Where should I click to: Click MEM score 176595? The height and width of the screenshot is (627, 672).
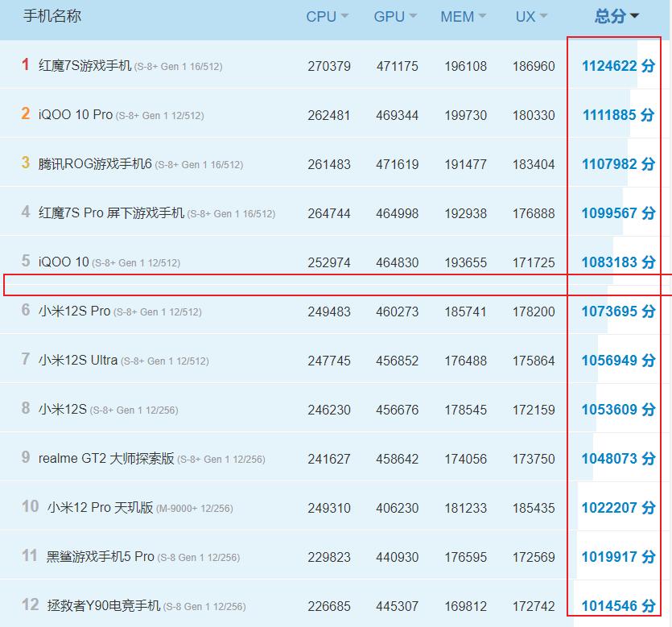[x=465, y=557]
